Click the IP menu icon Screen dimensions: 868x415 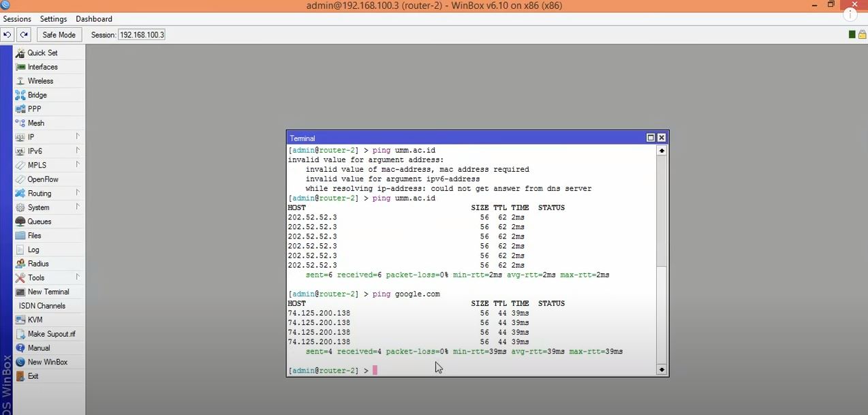(x=20, y=137)
